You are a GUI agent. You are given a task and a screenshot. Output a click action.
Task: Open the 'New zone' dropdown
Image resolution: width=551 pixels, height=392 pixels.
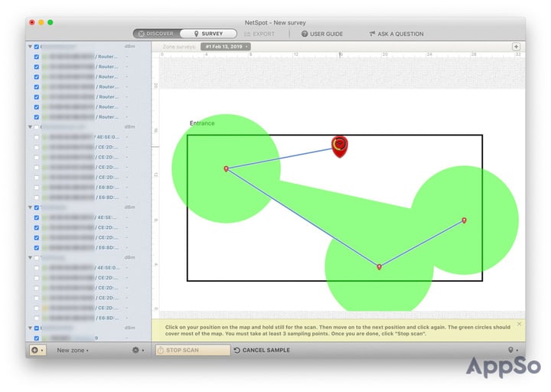[73, 351]
